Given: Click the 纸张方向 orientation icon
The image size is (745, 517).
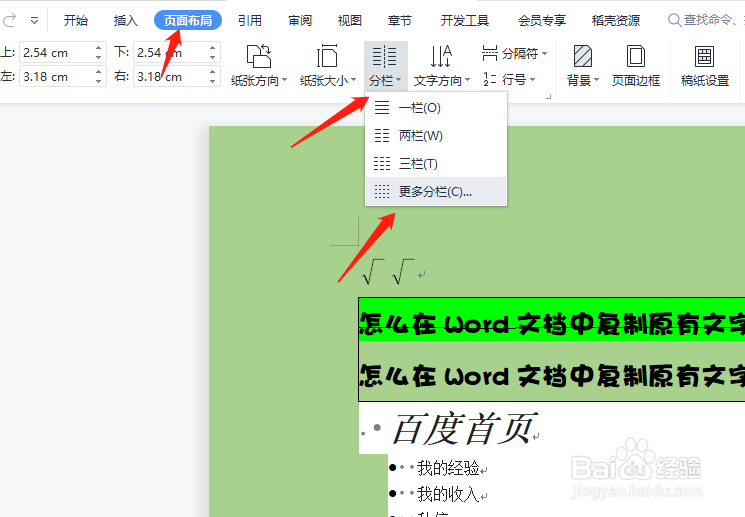Looking at the screenshot, I should click(259, 56).
